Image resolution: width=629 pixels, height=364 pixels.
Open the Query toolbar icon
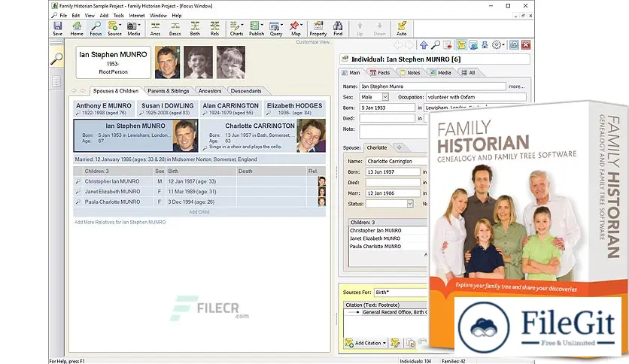coord(276,29)
